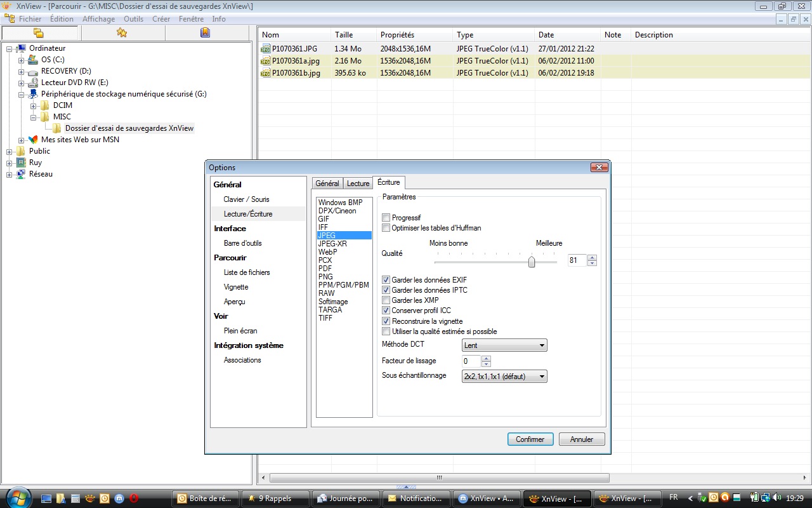
Task: Click the DCIM folder icon
Action: (x=45, y=105)
